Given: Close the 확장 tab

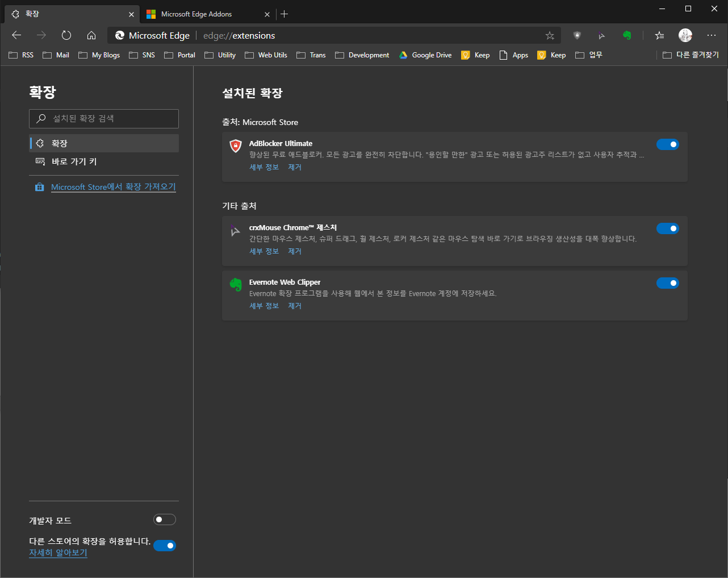Looking at the screenshot, I should click(x=131, y=14).
